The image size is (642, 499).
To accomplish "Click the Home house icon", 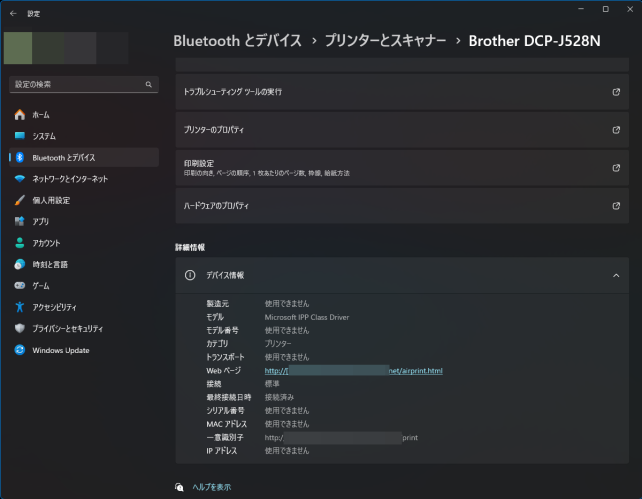I will pos(20,115).
